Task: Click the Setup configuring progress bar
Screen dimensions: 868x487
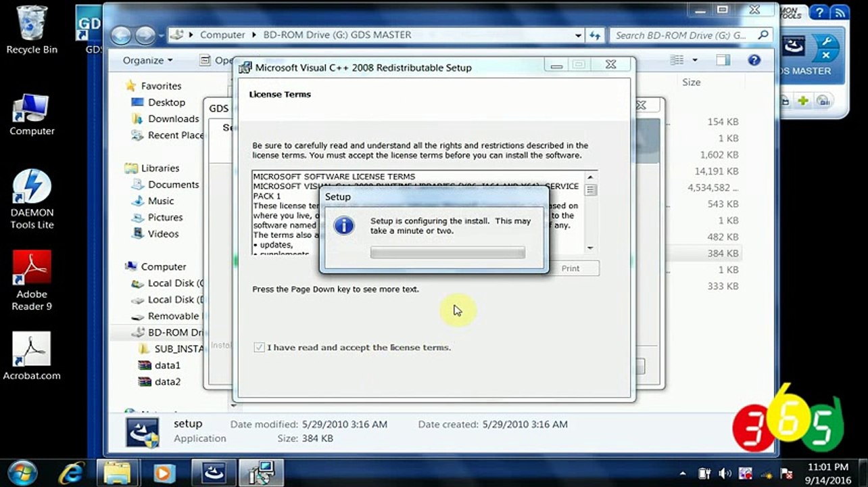Action: [x=448, y=253]
